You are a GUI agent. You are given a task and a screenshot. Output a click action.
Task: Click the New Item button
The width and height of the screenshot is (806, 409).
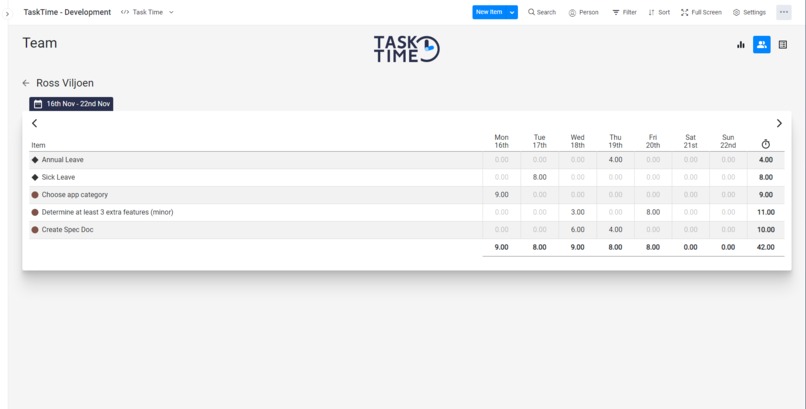pos(489,12)
